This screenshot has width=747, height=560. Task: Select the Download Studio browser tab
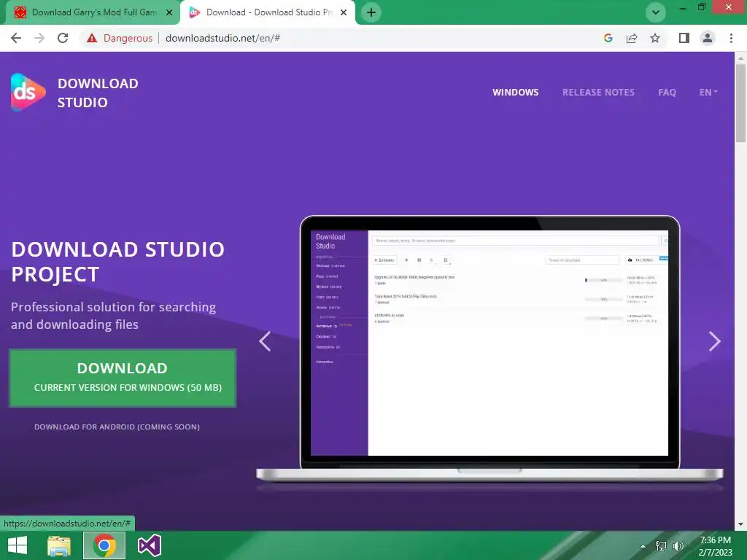pos(267,12)
